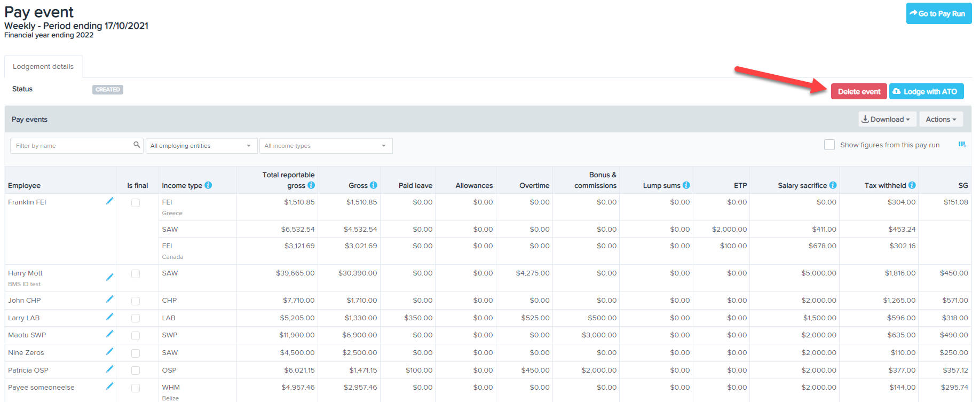Open the Actions menu
980x402 pixels.
(941, 119)
